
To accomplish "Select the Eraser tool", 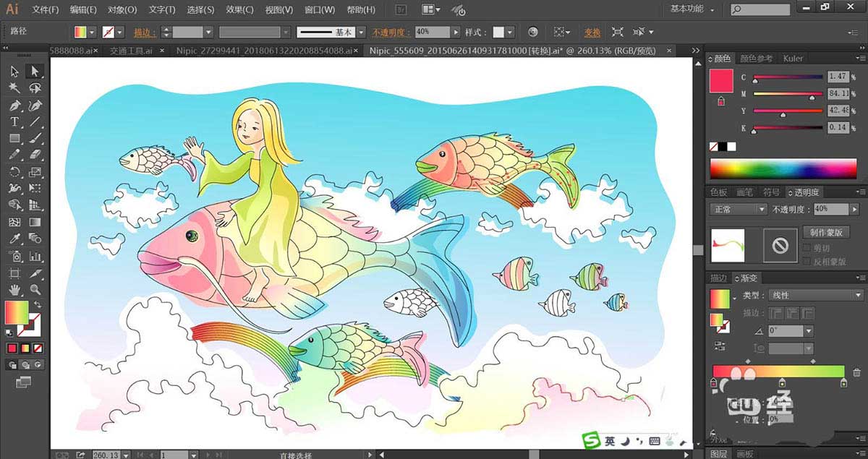I will click(34, 155).
